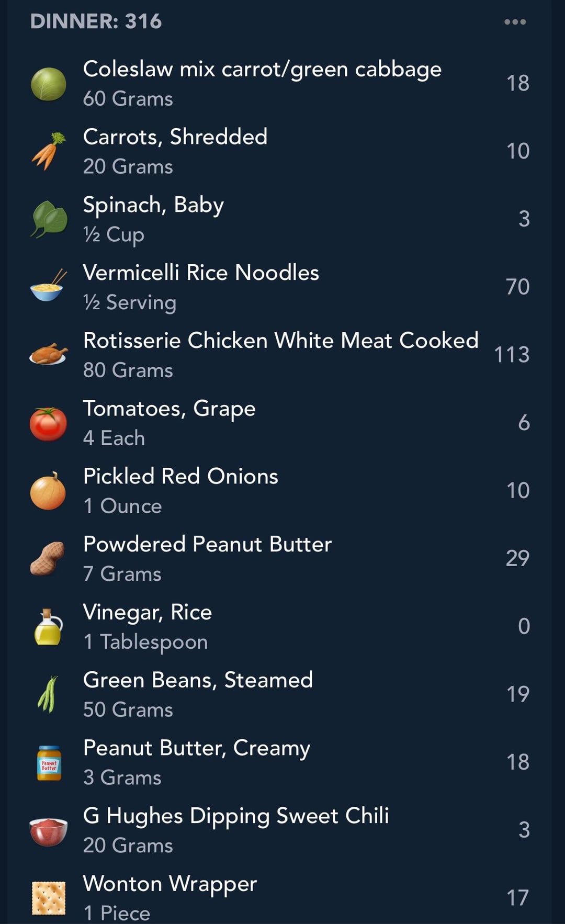The image size is (565, 924).
Task: Select the vinegar bottle icon
Action: (x=48, y=626)
